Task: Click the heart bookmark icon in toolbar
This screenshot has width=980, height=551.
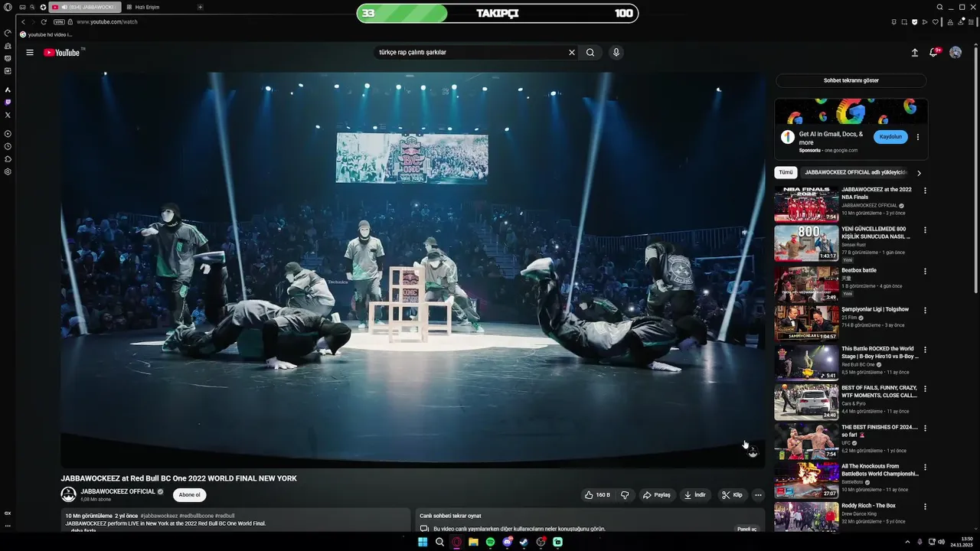Action: (x=935, y=21)
